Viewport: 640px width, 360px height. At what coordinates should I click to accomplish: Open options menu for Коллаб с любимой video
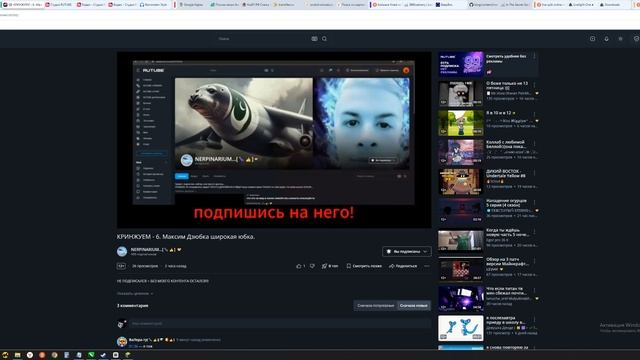pyautogui.click(x=534, y=144)
